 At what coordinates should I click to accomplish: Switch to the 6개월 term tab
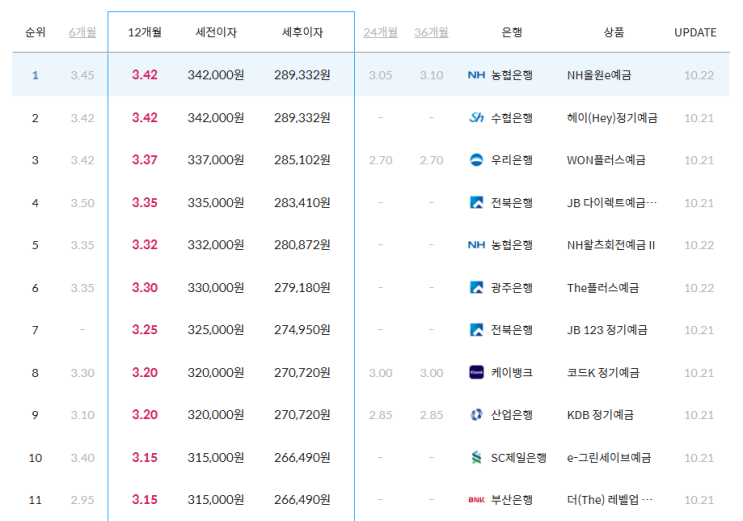(x=82, y=32)
